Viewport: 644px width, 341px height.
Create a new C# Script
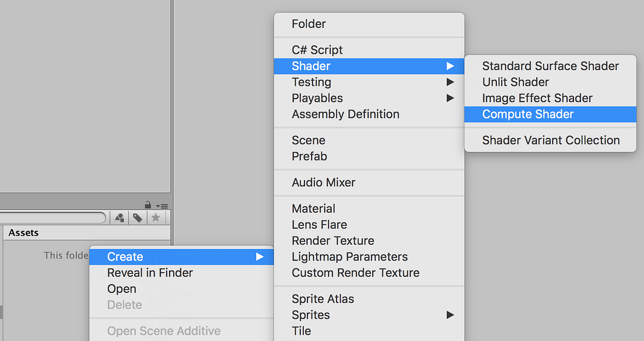pyautogui.click(x=317, y=50)
